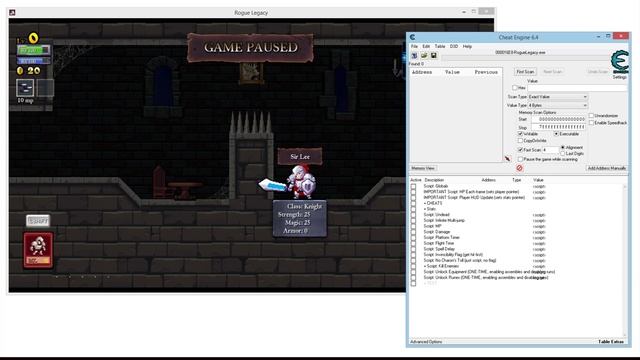
Task: Click the Rogue Legacy window title icon
Action: coord(12,13)
